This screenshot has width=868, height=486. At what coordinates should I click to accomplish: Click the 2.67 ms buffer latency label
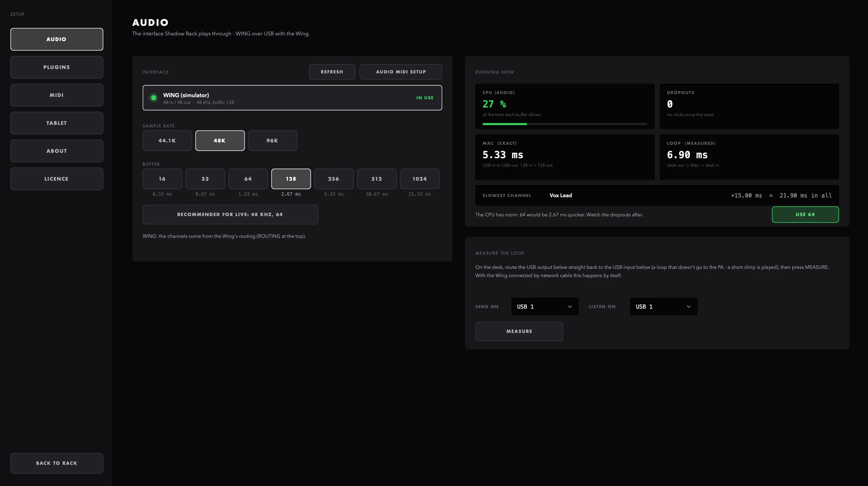[291, 194]
